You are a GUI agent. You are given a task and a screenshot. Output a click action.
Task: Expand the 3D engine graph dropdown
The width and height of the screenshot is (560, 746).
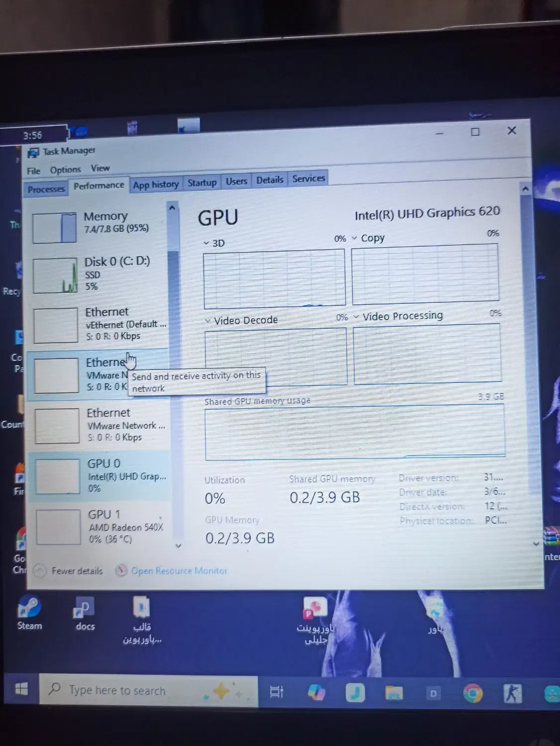pyautogui.click(x=206, y=243)
